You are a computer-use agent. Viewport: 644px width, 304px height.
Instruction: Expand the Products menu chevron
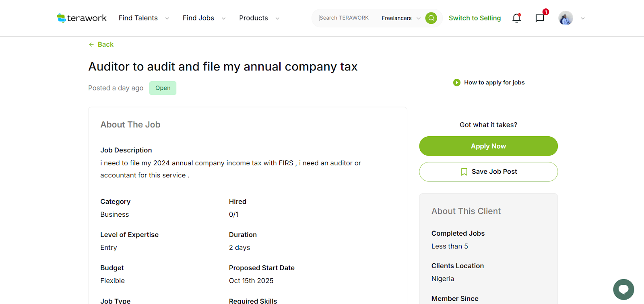coord(277,18)
